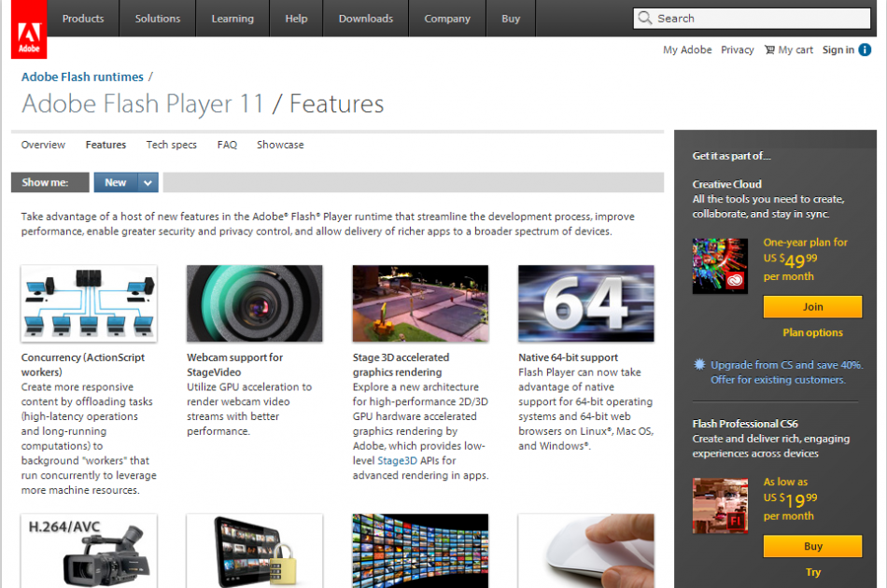Click the Join button for Creative Cloud
Viewport: 887px width, 588px height.
[x=813, y=306]
